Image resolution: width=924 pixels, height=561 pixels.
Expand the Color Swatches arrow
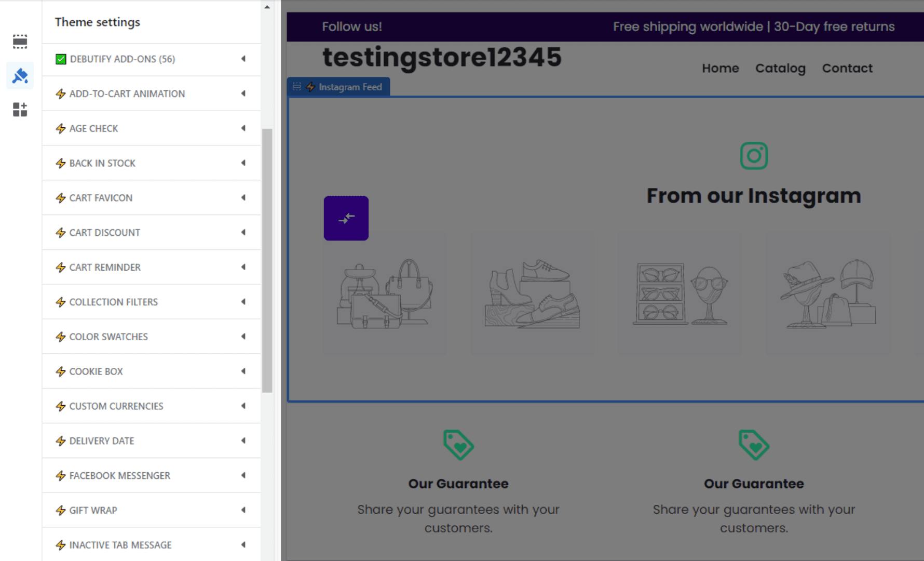(x=243, y=337)
